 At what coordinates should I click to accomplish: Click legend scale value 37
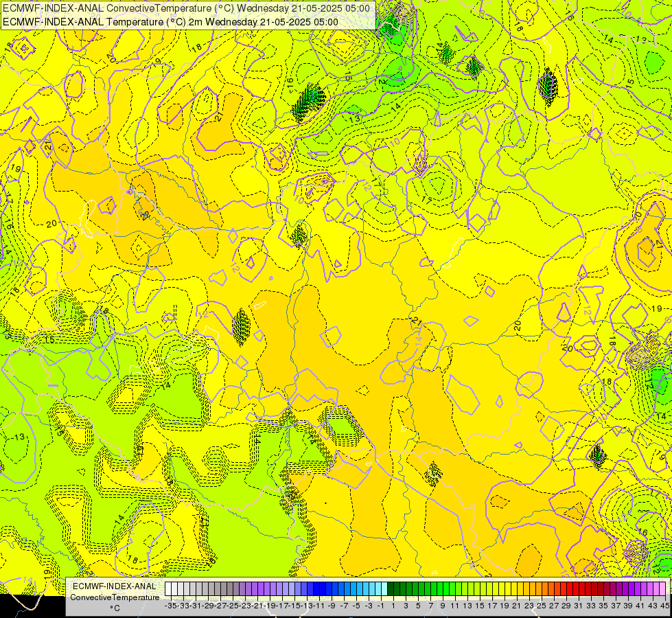click(616, 606)
